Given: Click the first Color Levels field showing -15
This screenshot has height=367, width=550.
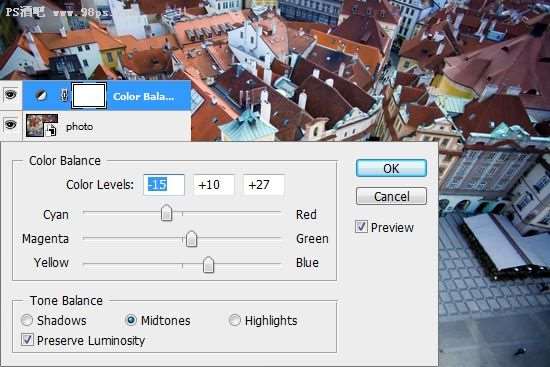Looking at the screenshot, I should coord(164,185).
